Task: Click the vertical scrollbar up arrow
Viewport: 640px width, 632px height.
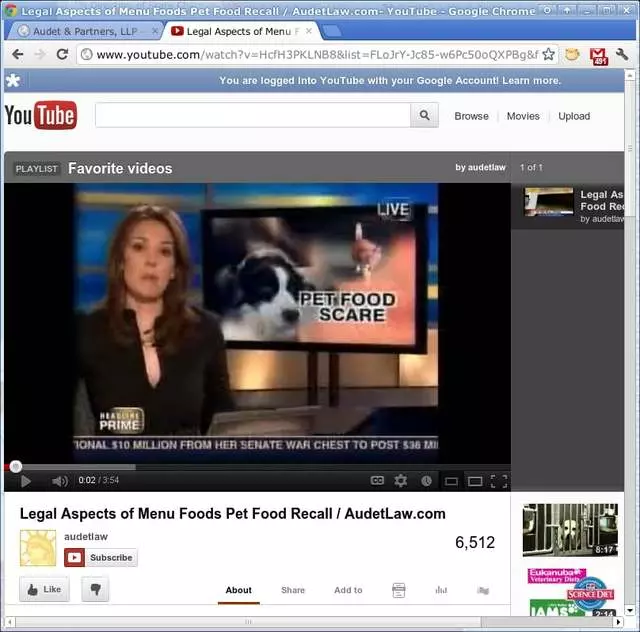Action: point(630,75)
